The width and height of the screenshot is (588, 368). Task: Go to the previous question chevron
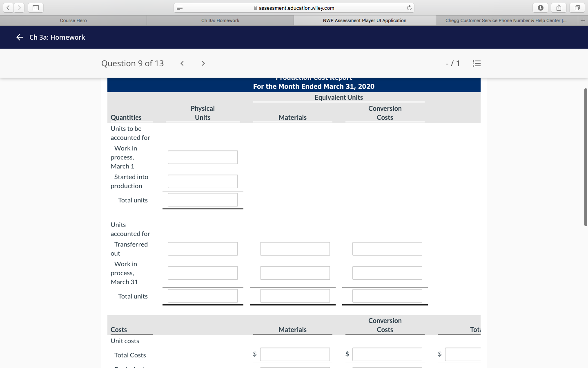click(x=182, y=63)
